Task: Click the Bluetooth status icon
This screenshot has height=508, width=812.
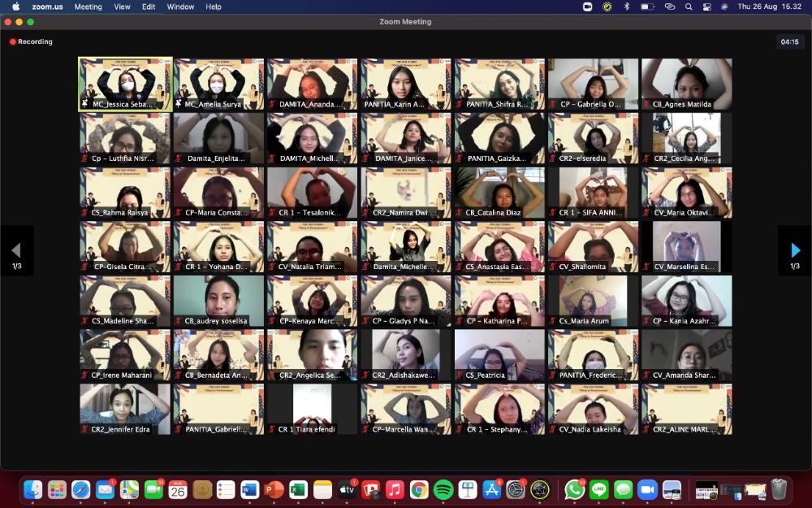Action: coord(626,7)
